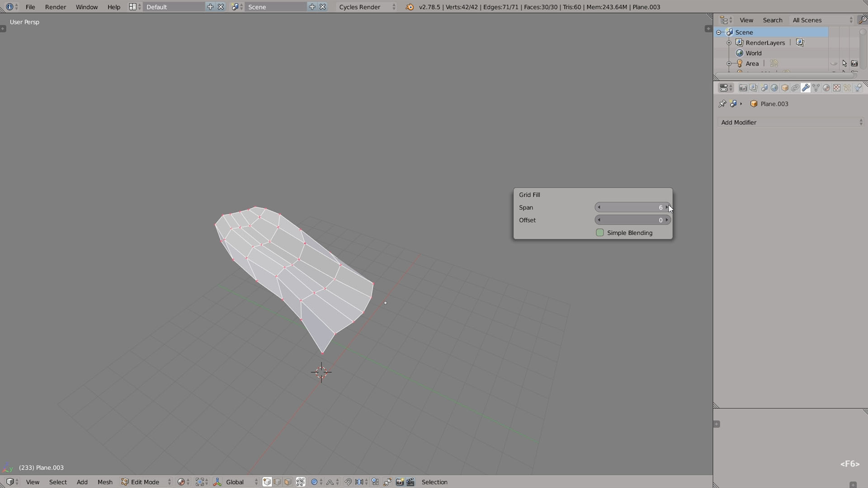Open the Mesh menu in viewport header
The width and height of the screenshot is (868, 488).
(x=105, y=482)
